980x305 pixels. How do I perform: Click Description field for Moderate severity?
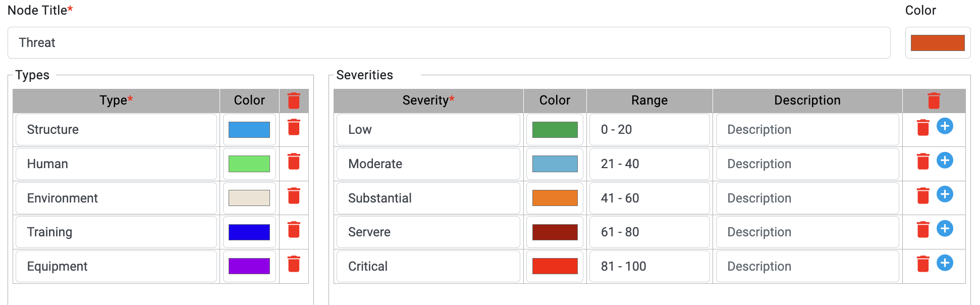[x=807, y=164]
